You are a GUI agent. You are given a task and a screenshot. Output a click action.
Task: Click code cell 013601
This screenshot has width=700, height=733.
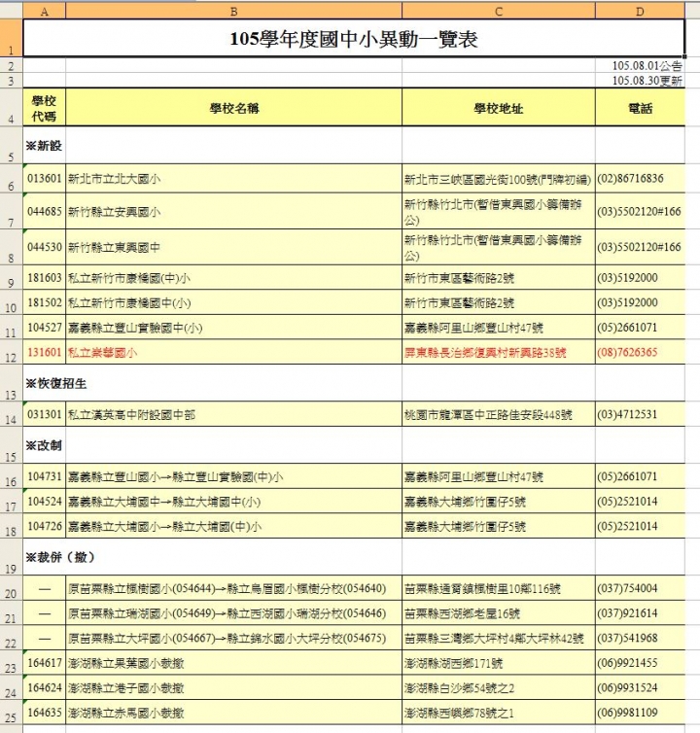click(x=45, y=178)
